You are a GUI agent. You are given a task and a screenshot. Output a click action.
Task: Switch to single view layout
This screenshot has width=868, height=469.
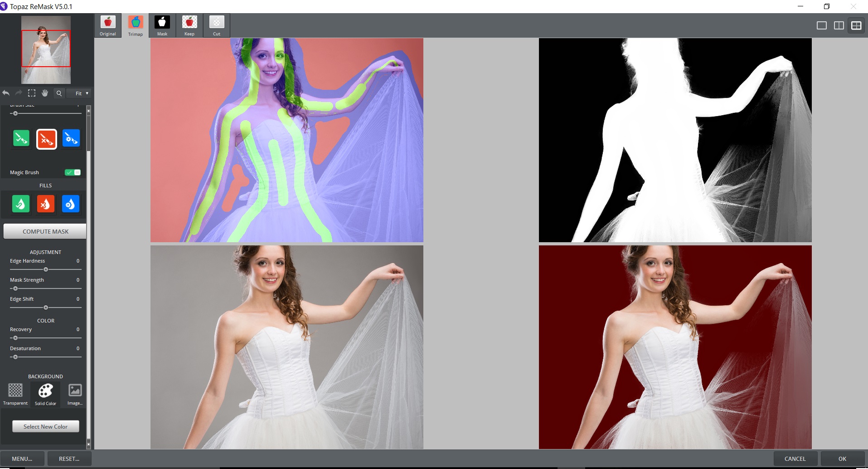coord(821,25)
